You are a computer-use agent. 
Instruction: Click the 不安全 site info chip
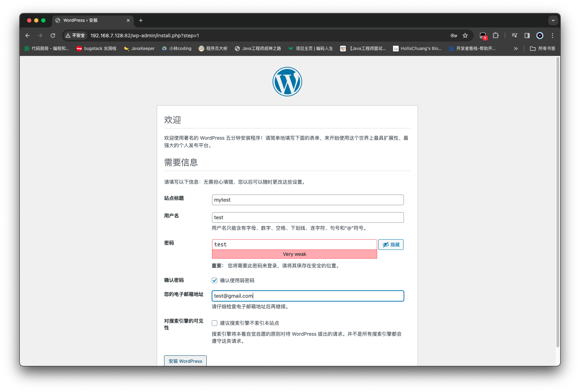(75, 36)
